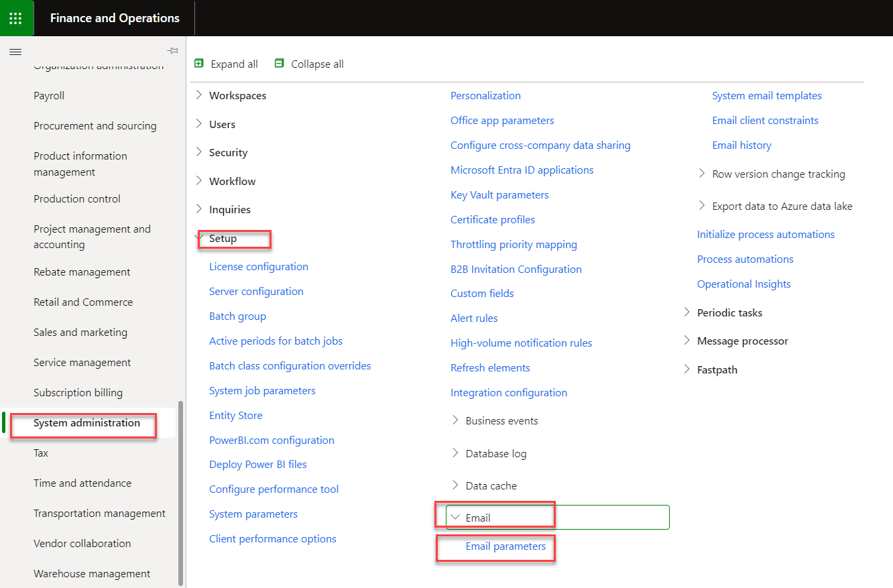Viewport: 893px width, 588px height.
Task: Open License configuration
Action: pos(259,266)
